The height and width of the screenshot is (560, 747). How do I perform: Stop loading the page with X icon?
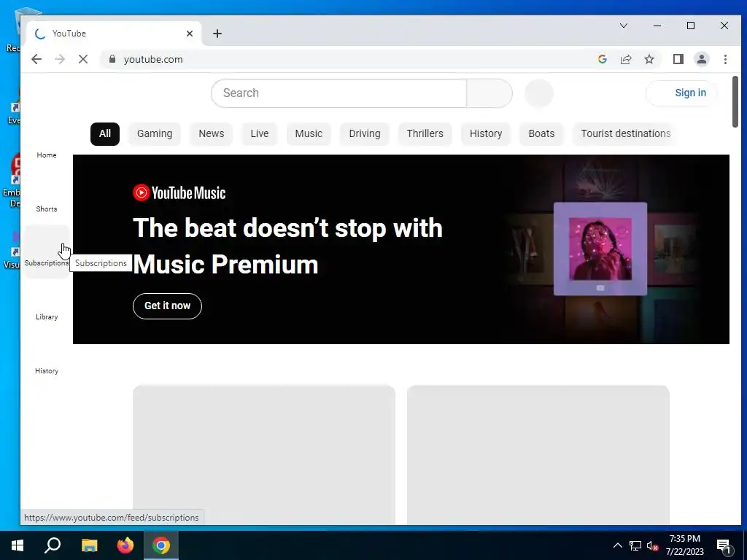[83, 59]
